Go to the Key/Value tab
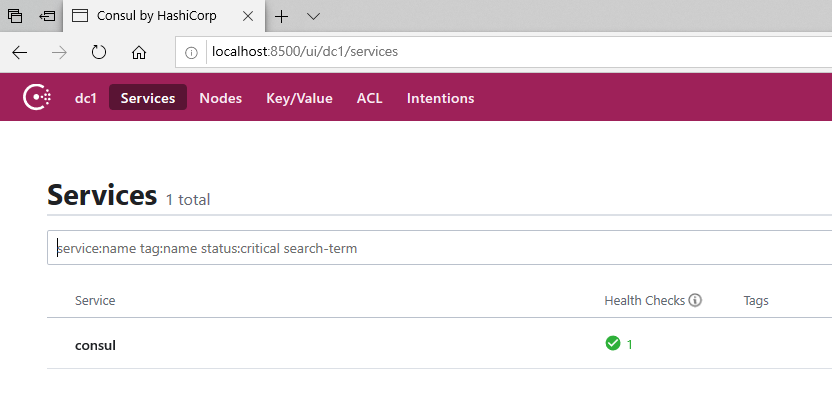The image size is (832, 403). (299, 98)
